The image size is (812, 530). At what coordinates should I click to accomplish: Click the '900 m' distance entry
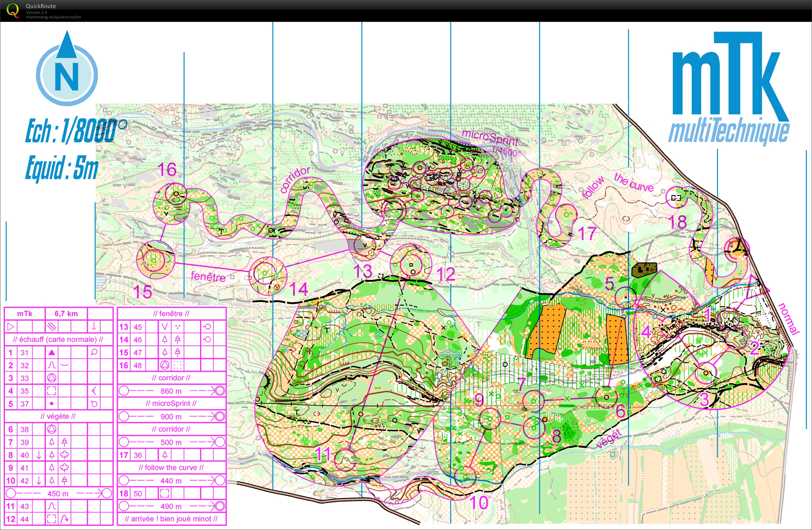(171, 417)
